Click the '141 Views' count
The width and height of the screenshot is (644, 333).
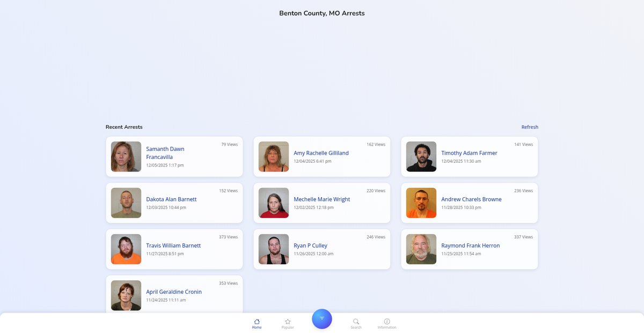524,144
